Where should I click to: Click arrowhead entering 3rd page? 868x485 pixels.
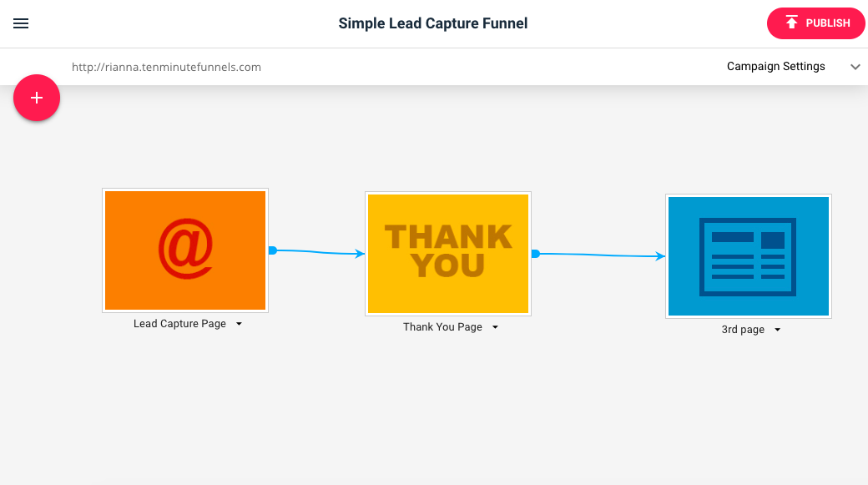coord(660,255)
